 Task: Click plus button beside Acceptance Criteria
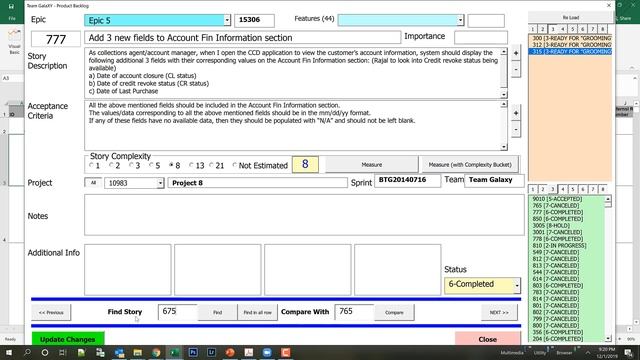click(516, 113)
